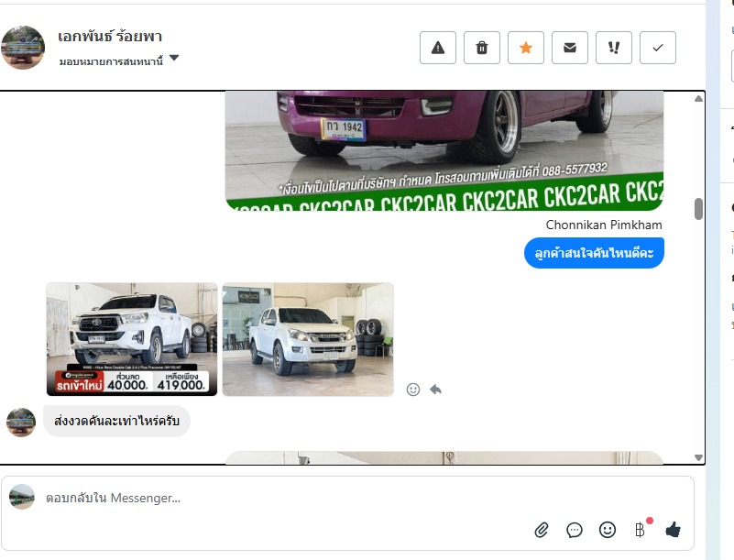Screen dimensions: 734x560
Task: Open saved replies speech bubble icon
Action: (x=575, y=530)
